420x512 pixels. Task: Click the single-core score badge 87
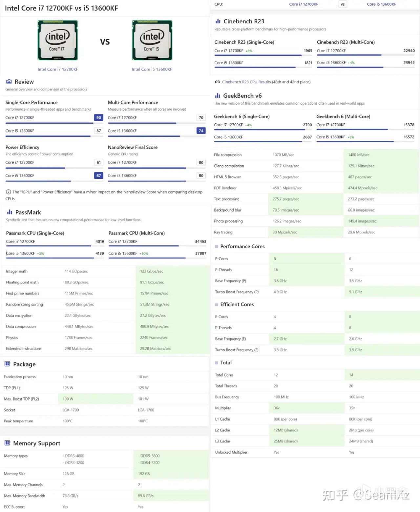99,131
